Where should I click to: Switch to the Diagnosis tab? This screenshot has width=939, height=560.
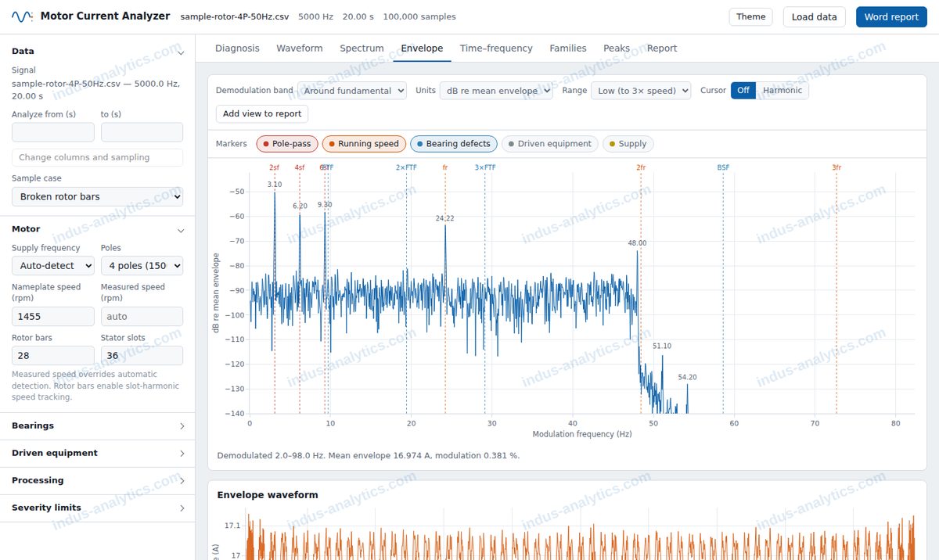click(x=237, y=48)
